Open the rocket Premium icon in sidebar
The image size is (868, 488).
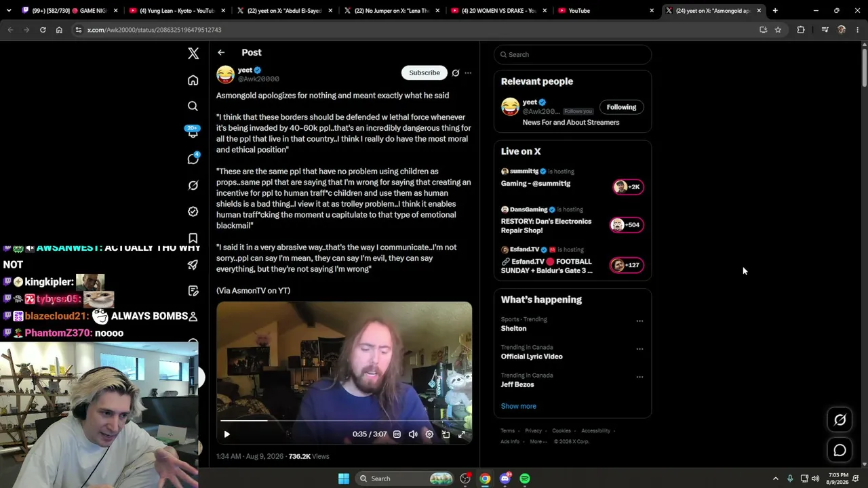tap(193, 264)
